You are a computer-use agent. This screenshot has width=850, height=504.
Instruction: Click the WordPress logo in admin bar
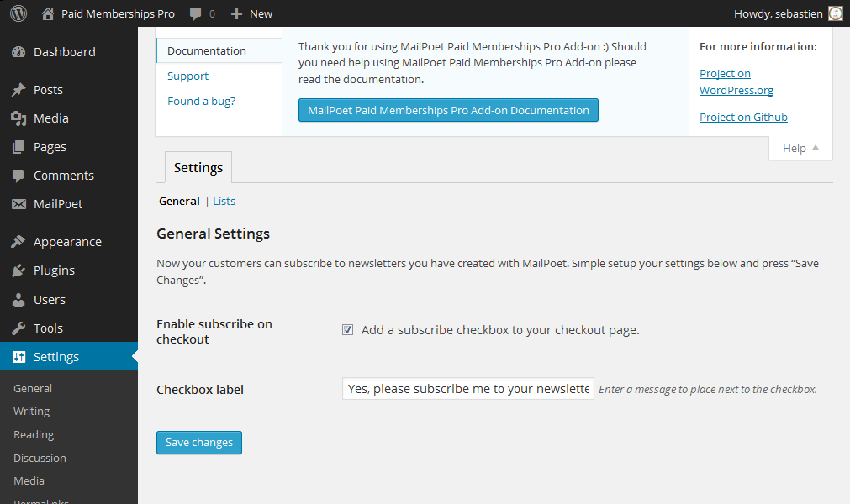click(x=18, y=13)
